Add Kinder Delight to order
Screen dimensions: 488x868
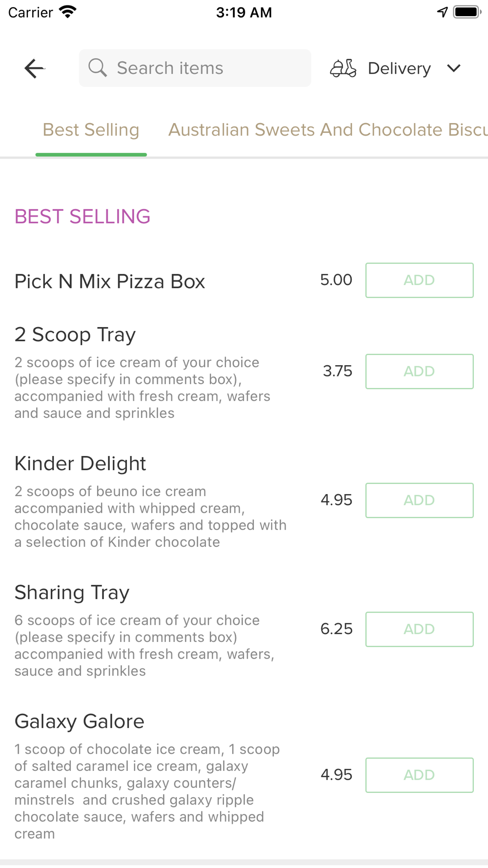420,500
